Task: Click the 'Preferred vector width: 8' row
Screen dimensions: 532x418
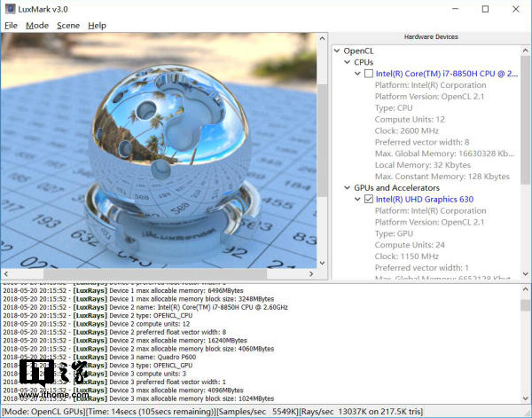Action: [x=422, y=142]
